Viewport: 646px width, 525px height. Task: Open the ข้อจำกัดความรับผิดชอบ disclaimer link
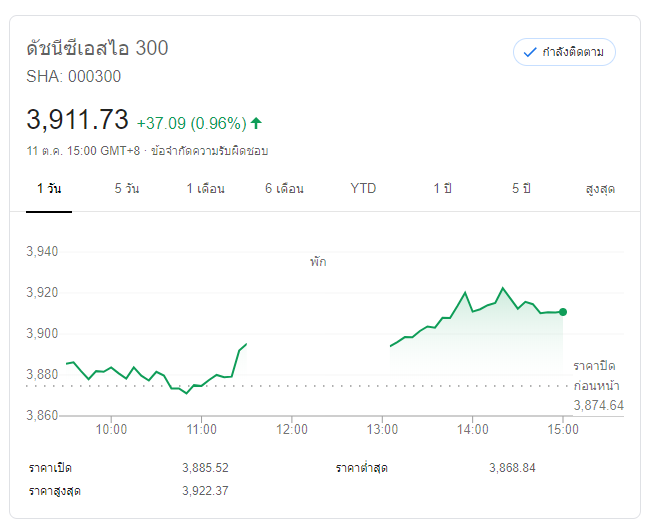[x=209, y=151]
